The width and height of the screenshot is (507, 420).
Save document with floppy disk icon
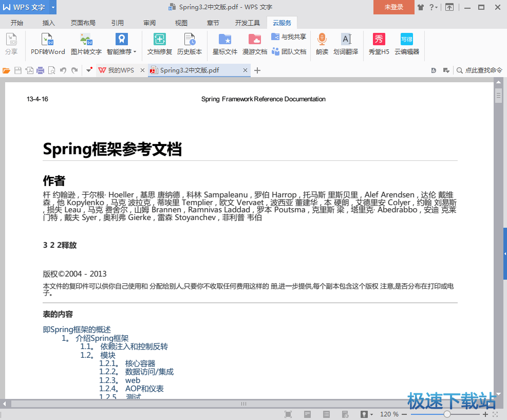(18, 70)
